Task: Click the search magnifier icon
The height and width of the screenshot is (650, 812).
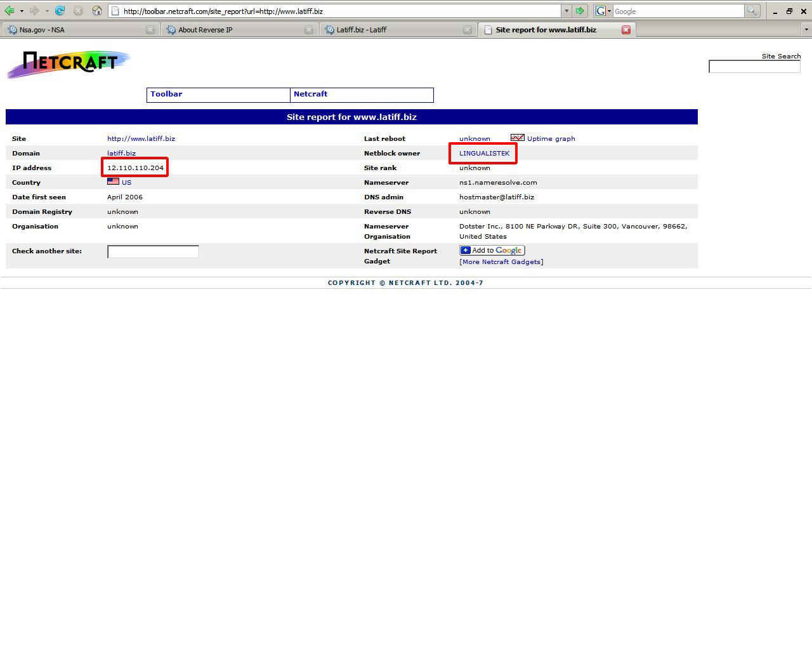Action: pos(752,11)
